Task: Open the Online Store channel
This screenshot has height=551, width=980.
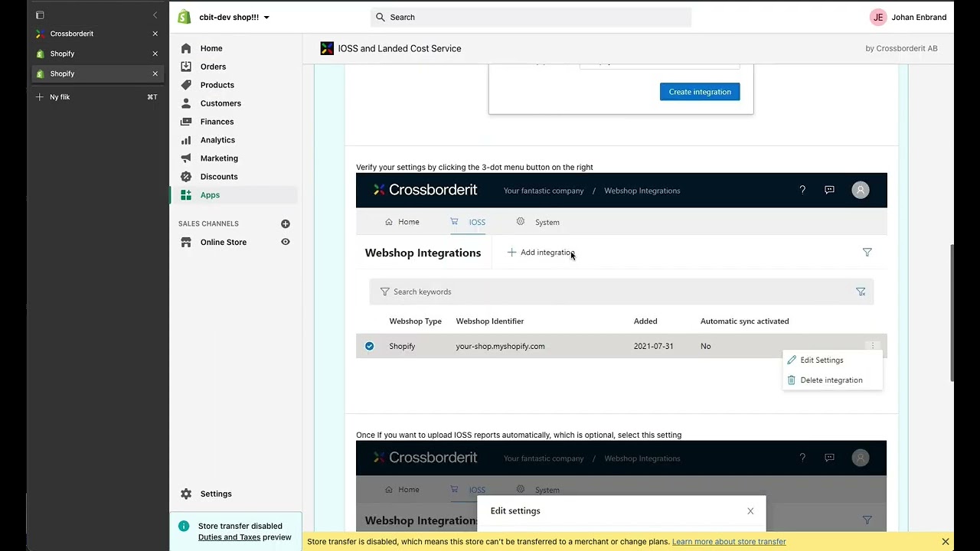Action: click(x=224, y=242)
